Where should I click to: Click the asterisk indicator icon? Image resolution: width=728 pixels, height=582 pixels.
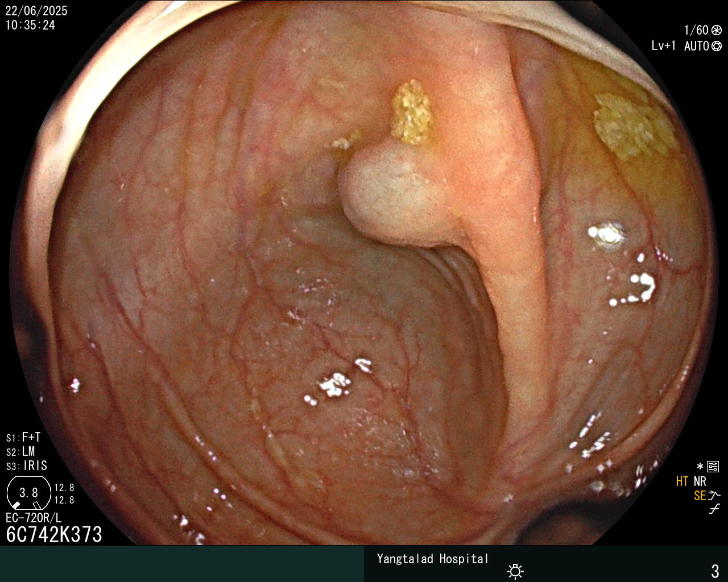[x=700, y=467]
